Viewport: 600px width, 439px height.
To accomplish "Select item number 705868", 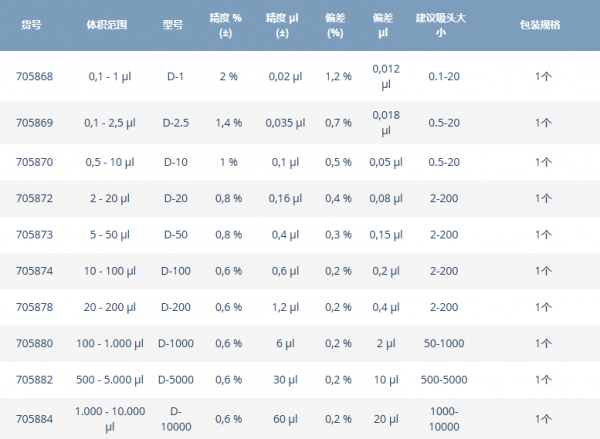I will coord(34,77).
